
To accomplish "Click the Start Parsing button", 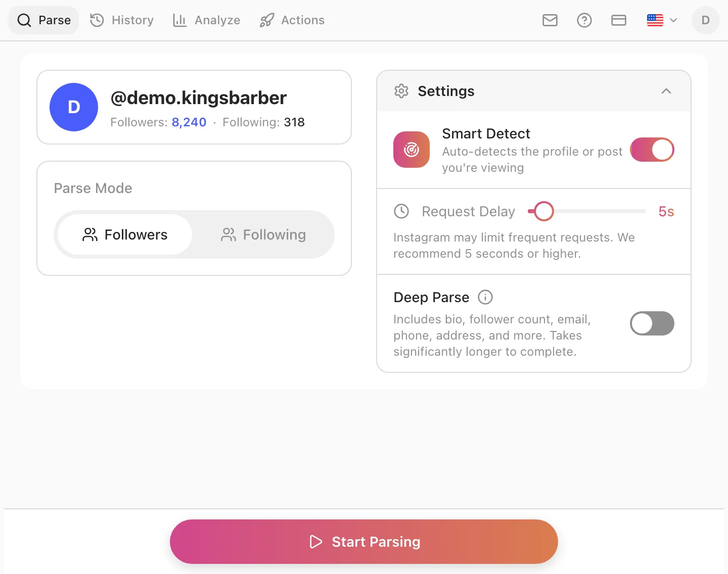I will (x=364, y=542).
